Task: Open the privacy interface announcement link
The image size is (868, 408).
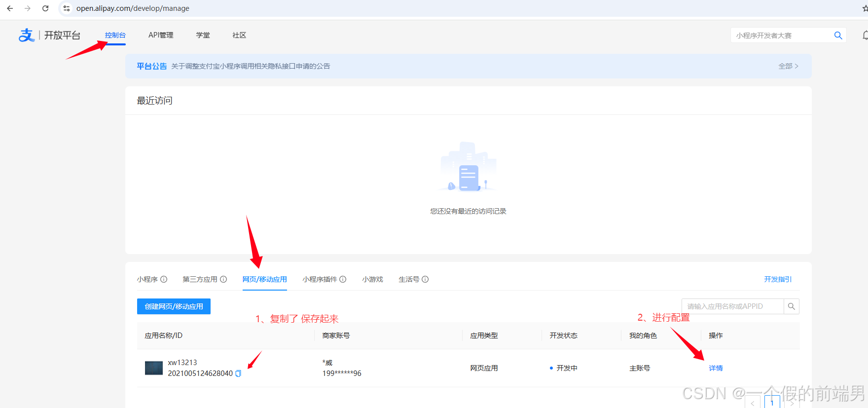Action: 251,66
